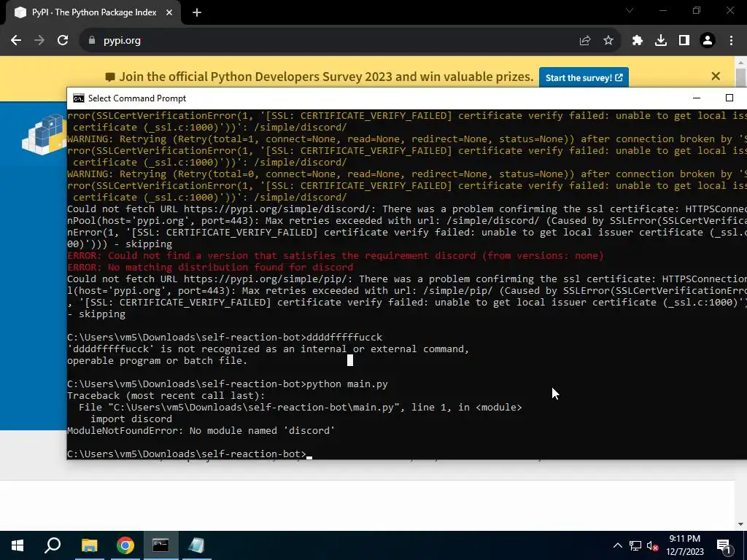
Task: Open the notepad-style app on the taskbar
Action: click(x=196, y=545)
